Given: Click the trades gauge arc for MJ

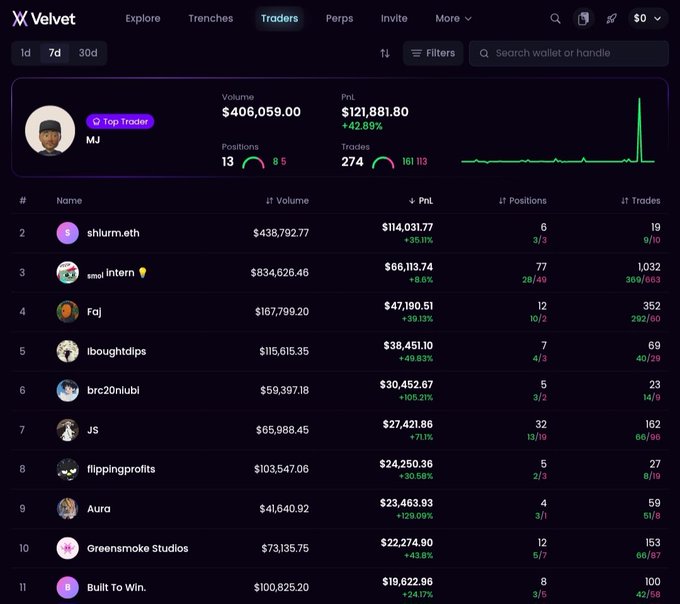Looking at the screenshot, I should (x=383, y=163).
